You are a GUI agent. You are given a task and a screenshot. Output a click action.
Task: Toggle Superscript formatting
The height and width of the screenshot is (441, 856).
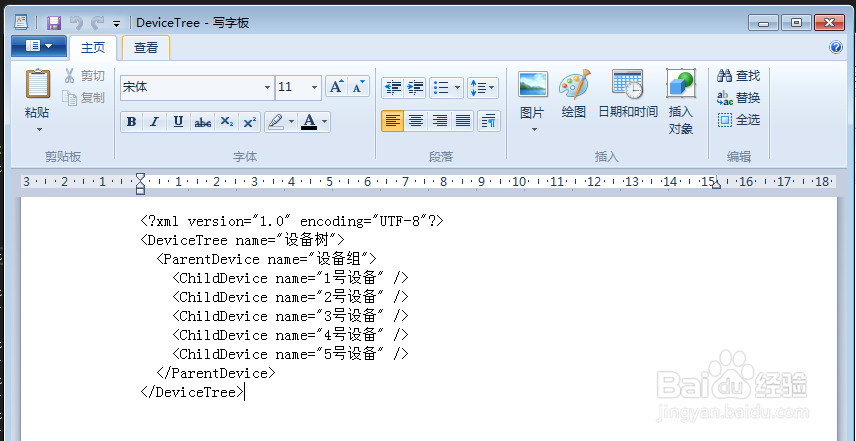click(x=249, y=122)
